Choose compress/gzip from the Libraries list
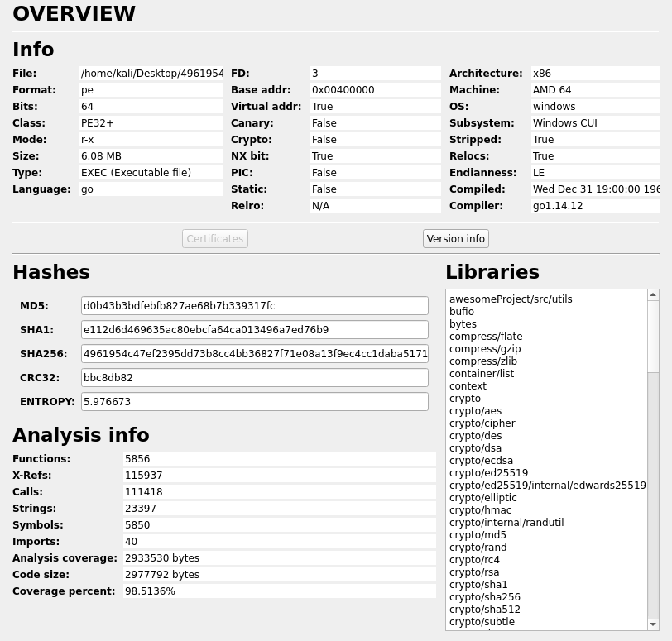The height and width of the screenshot is (641, 672). [x=485, y=349]
